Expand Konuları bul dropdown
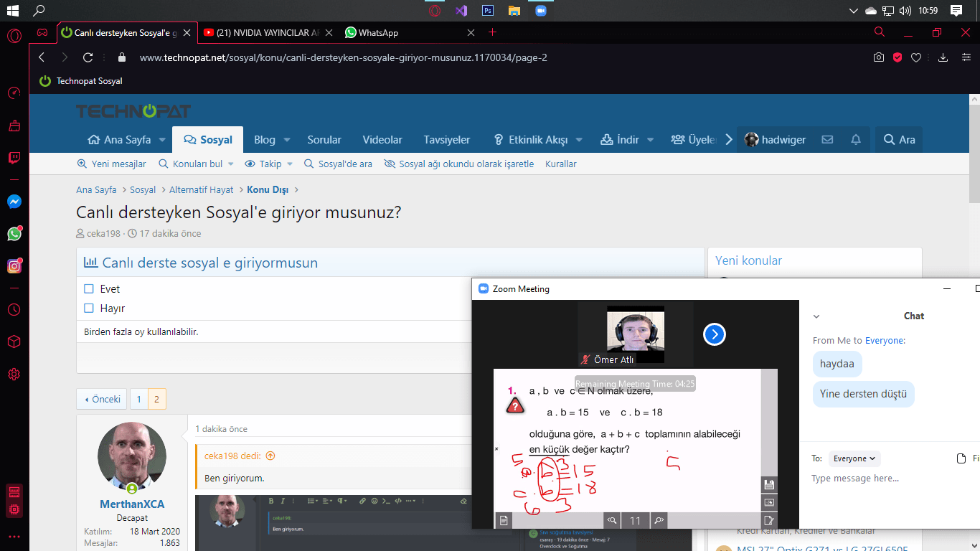This screenshot has width=980, height=551. click(231, 164)
